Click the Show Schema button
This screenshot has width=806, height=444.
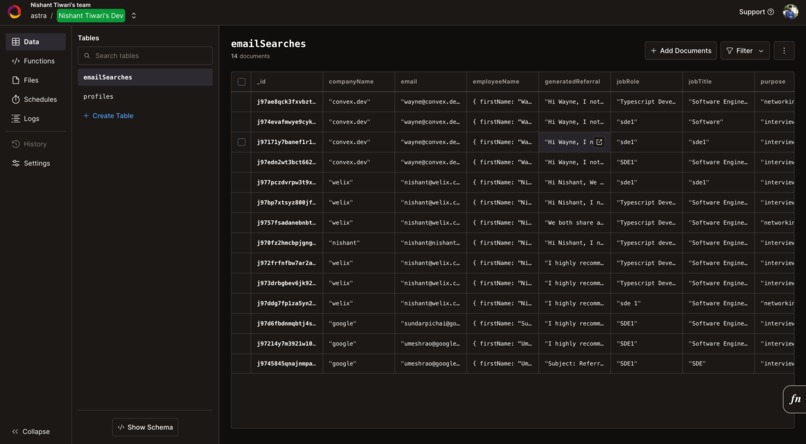point(145,427)
